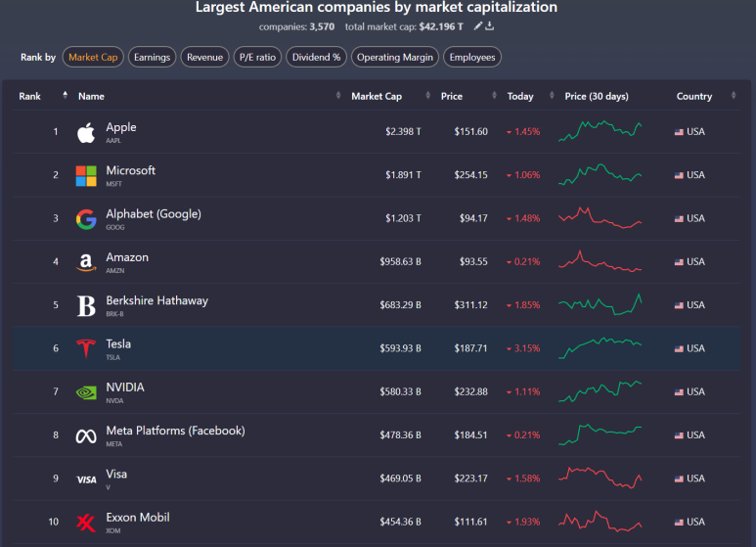Sort by Name using its sort arrows
Viewport: 756px width, 547px height.
click(338, 95)
